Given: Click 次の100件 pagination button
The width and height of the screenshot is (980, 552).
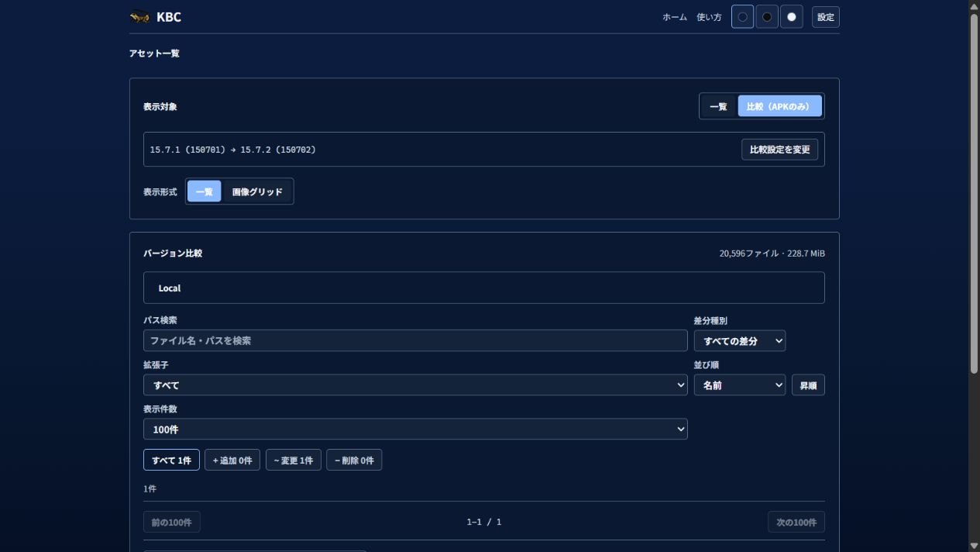Looking at the screenshot, I should pos(796,522).
